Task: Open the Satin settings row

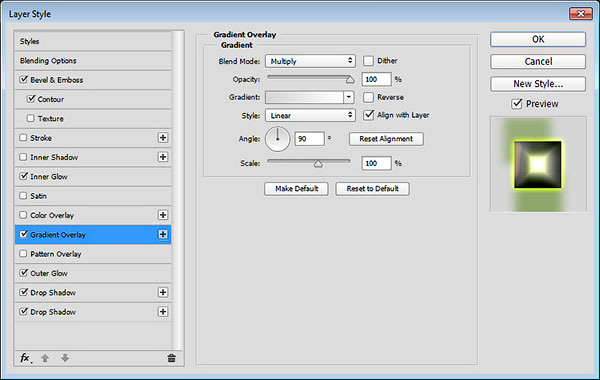Action: 93,196
